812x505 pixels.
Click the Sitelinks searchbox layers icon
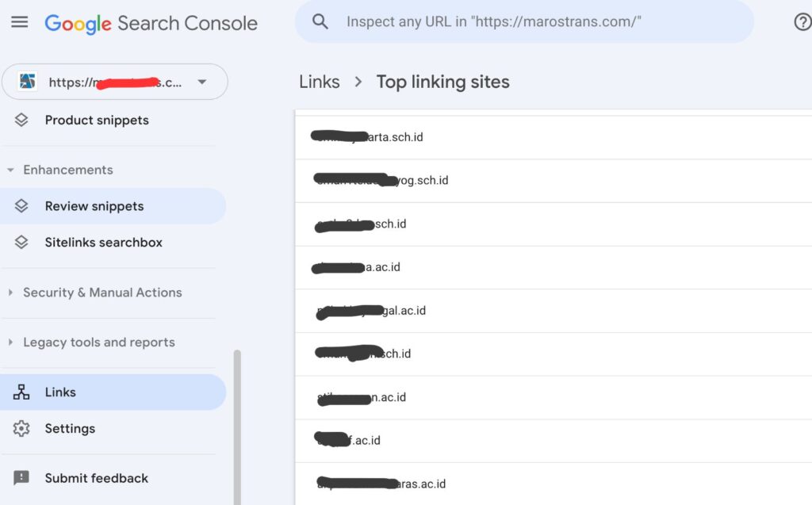pyautogui.click(x=21, y=243)
